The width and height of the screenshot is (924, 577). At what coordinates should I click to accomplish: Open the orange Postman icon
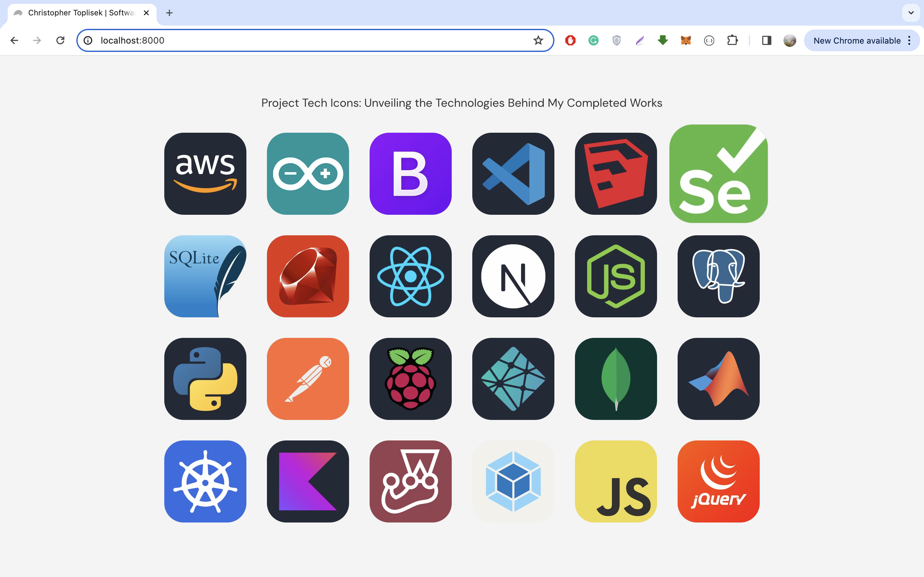[308, 379]
